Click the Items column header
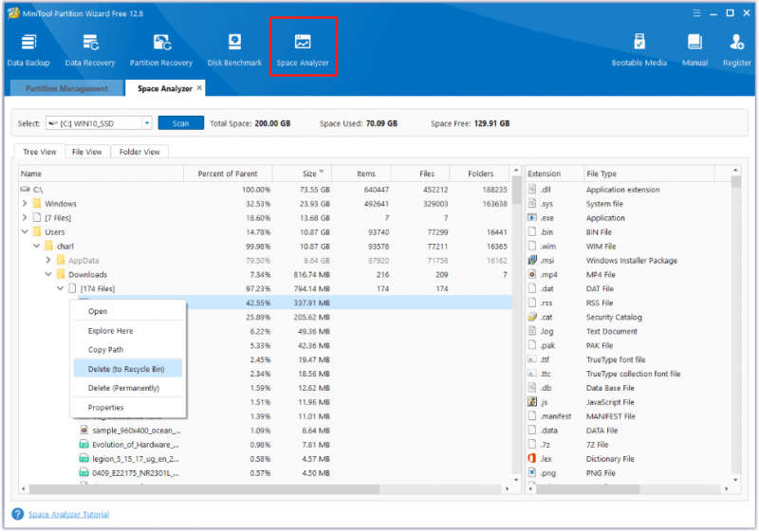Image resolution: width=759 pixels, height=532 pixels. [x=361, y=174]
